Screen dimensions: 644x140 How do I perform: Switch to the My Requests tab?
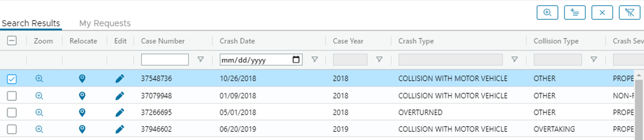[105, 23]
